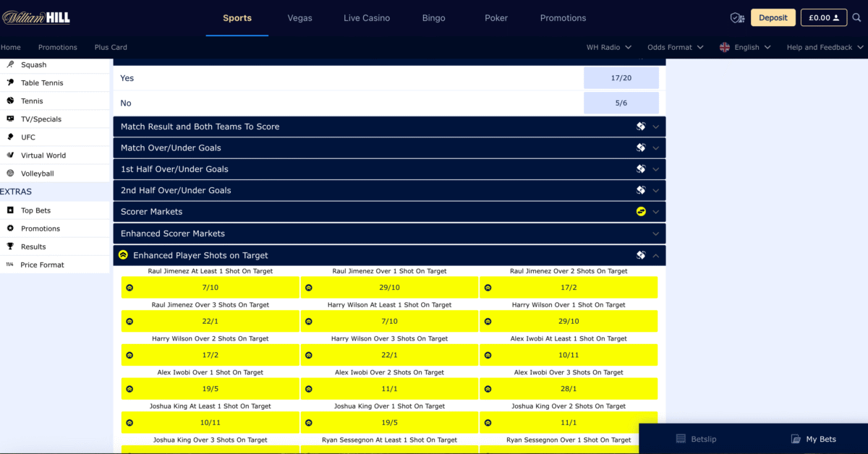Click the shield icon beside Deposit
Image resolution: width=868 pixels, height=454 pixels.
point(736,18)
